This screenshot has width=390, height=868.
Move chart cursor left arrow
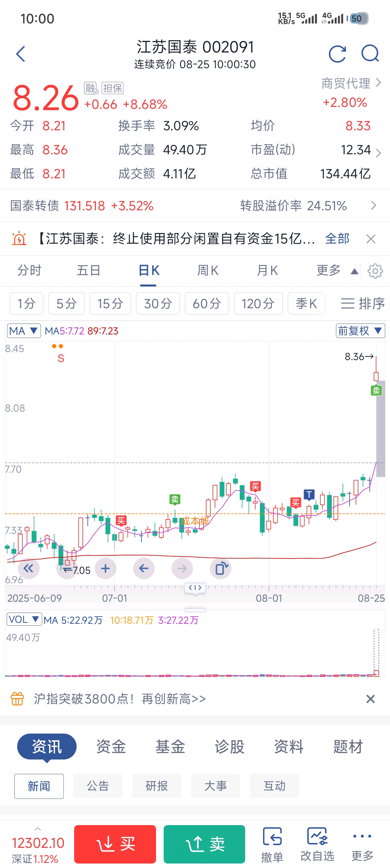144,568
